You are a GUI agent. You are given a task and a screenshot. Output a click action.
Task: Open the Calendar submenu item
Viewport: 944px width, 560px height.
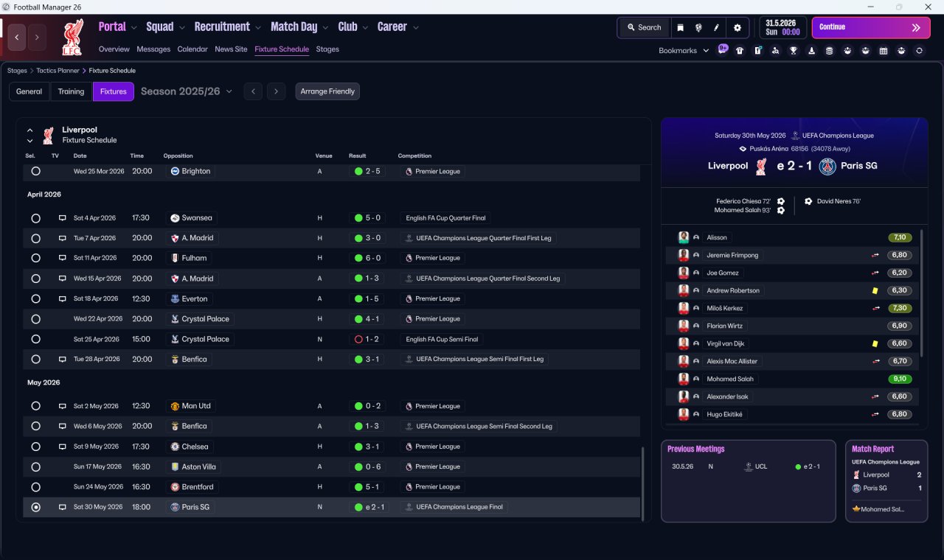click(192, 49)
